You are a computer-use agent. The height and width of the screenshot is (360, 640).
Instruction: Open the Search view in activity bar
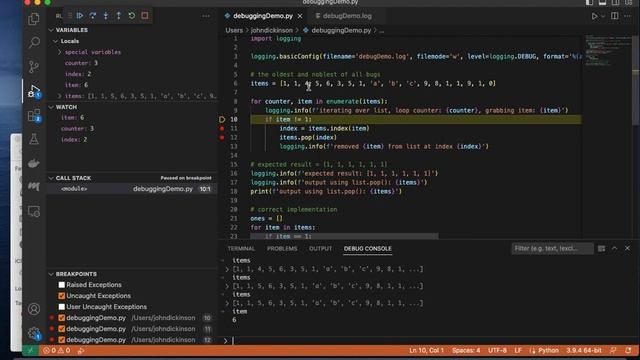(34, 42)
